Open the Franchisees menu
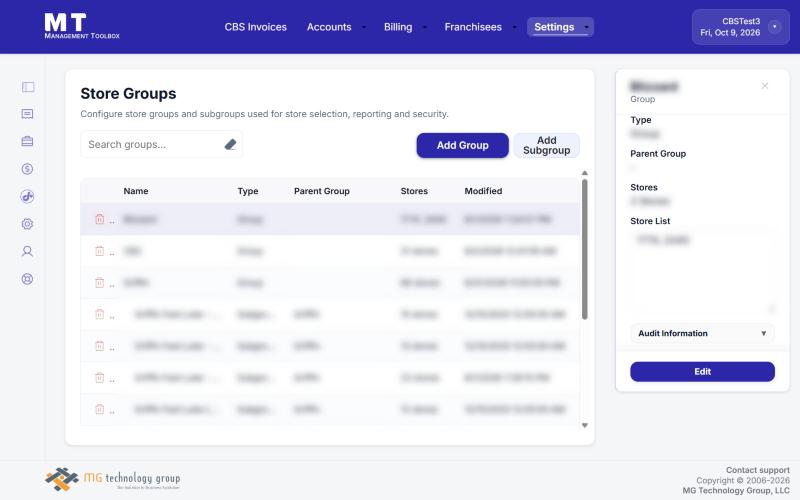The image size is (800, 500). tap(473, 27)
